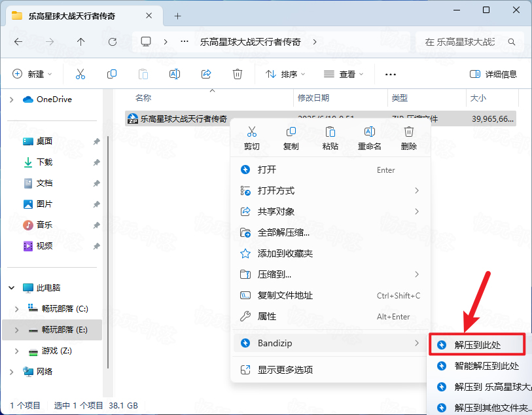Select 智能解压到此处 in Bandizip submenu
532x415 pixels.
click(x=480, y=366)
